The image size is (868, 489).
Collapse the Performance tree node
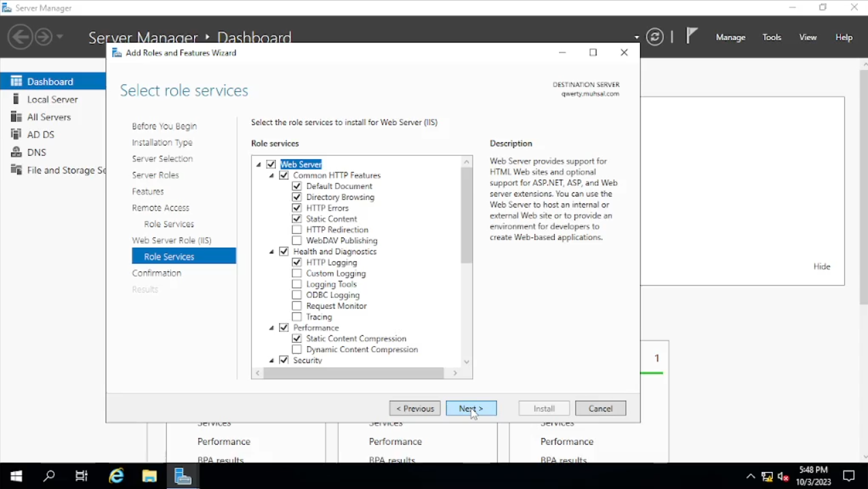point(272,328)
